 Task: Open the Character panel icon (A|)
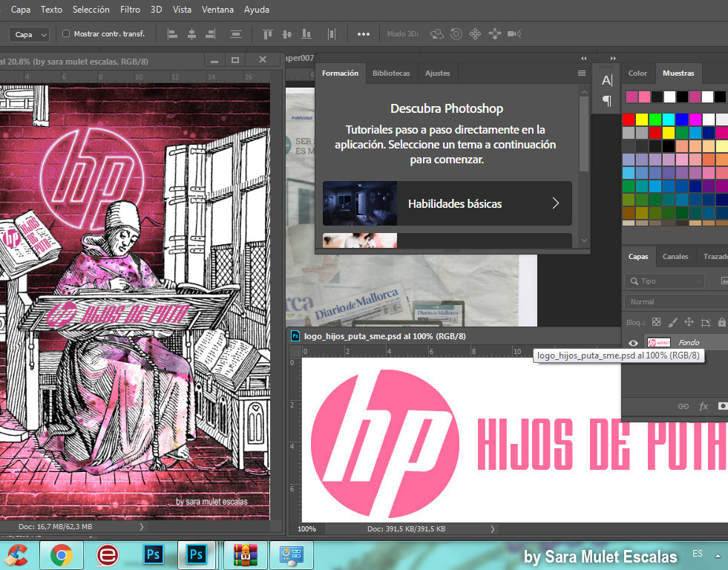click(607, 80)
